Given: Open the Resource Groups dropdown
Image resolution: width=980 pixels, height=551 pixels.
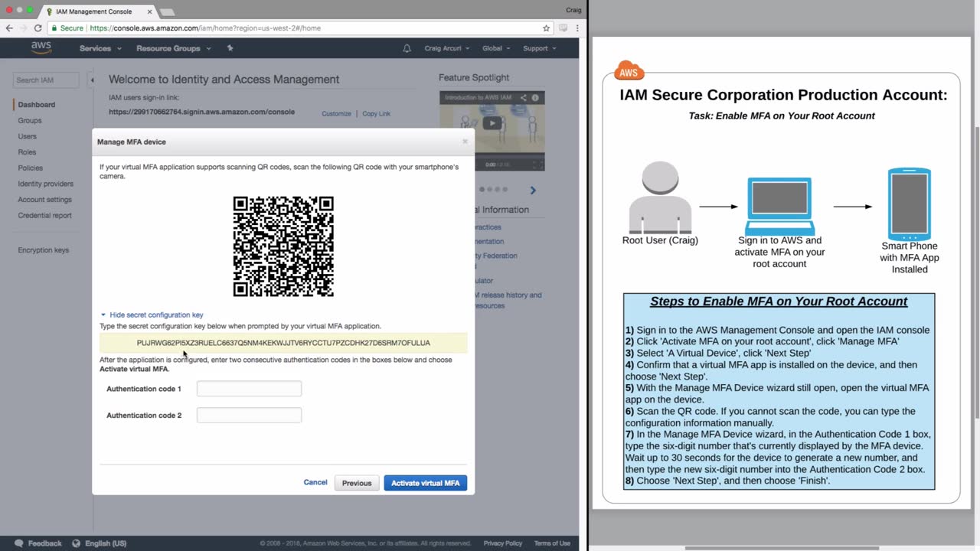Looking at the screenshot, I should pyautogui.click(x=173, y=48).
